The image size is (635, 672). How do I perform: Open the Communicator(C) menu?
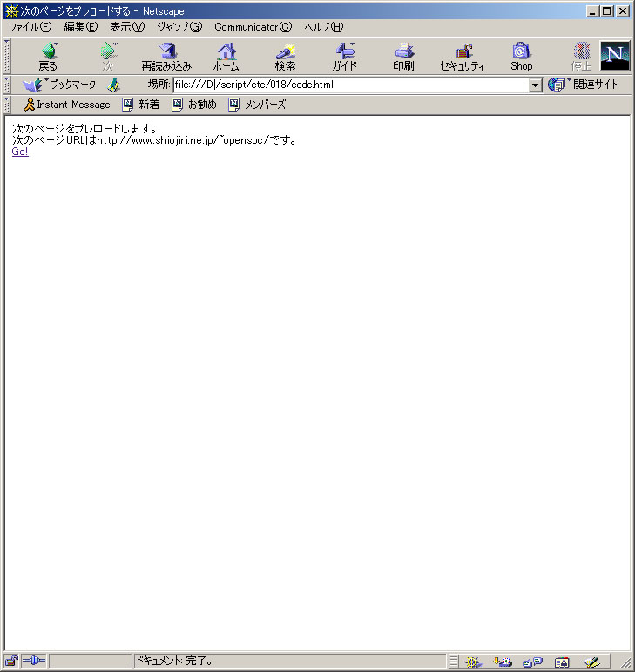(253, 27)
